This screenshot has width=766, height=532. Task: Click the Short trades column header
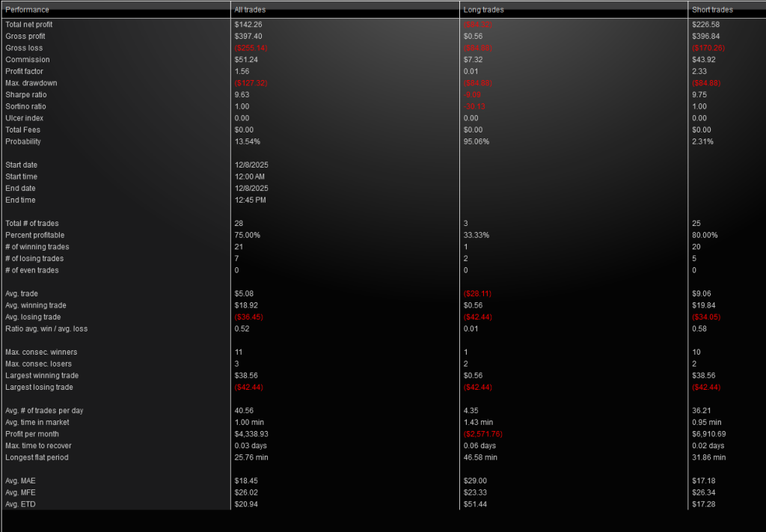pos(712,10)
